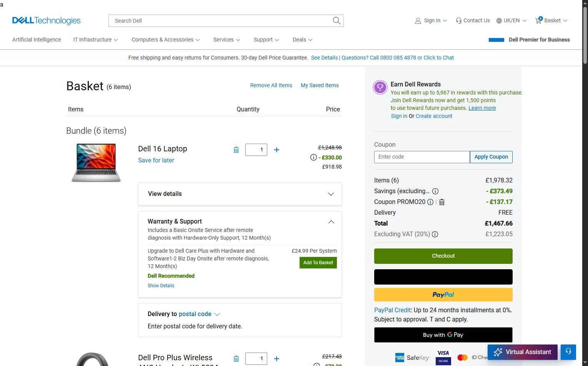The height and width of the screenshot is (366, 588).
Task: Click the Visa Secure logo
Action: click(443, 357)
